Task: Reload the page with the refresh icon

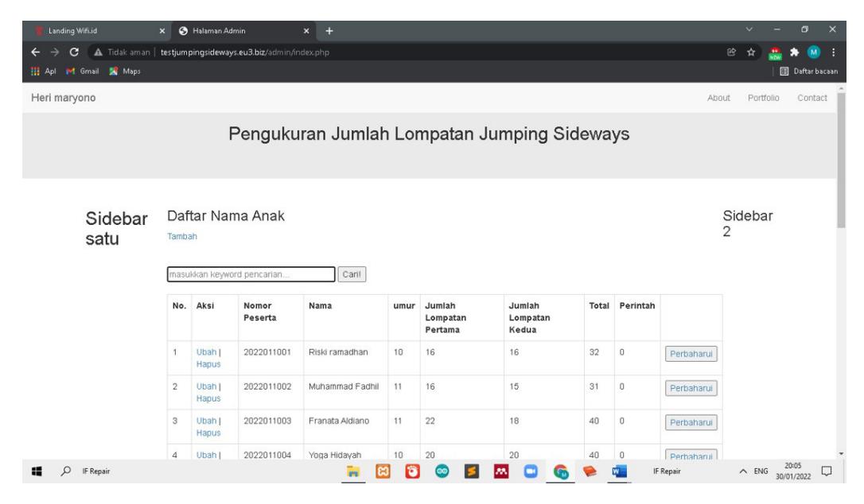Action: [x=74, y=52]
